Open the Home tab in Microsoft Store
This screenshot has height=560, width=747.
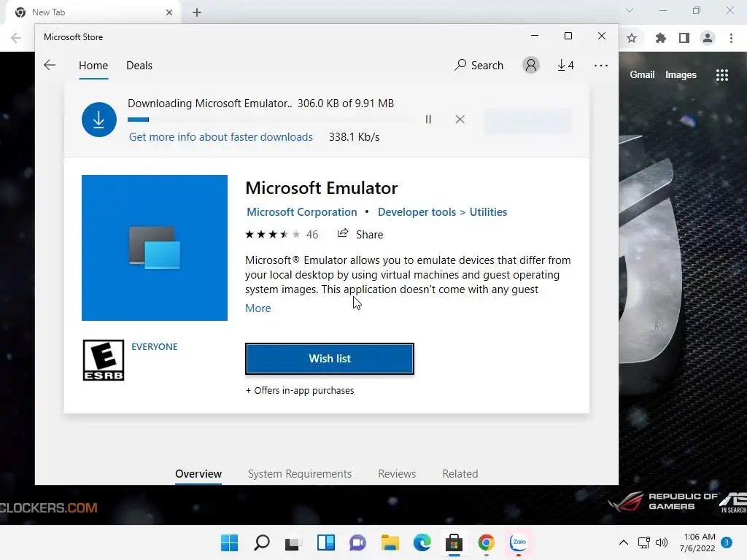pos(93,65)
